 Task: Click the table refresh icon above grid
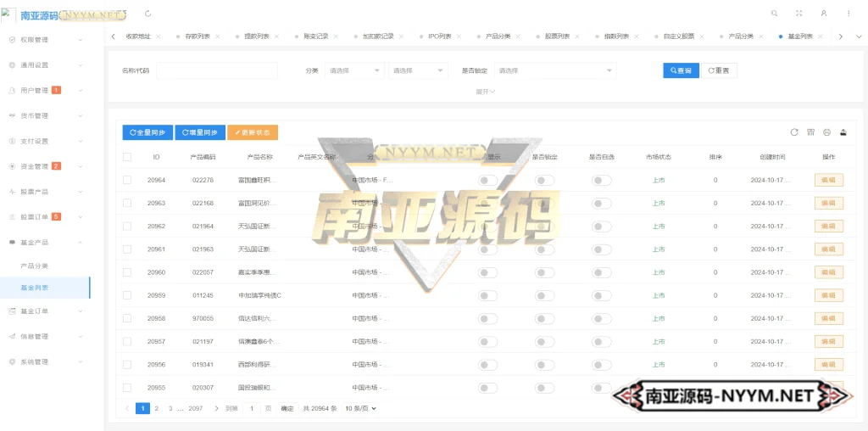[794, 132]
